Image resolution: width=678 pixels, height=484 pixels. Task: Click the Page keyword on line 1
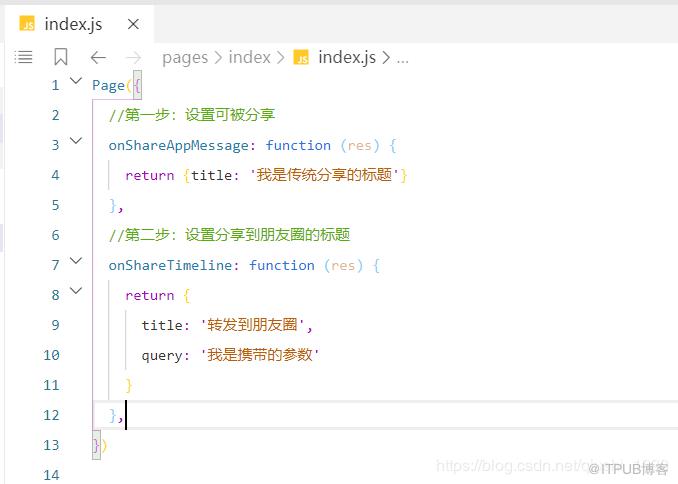[108, 86]
